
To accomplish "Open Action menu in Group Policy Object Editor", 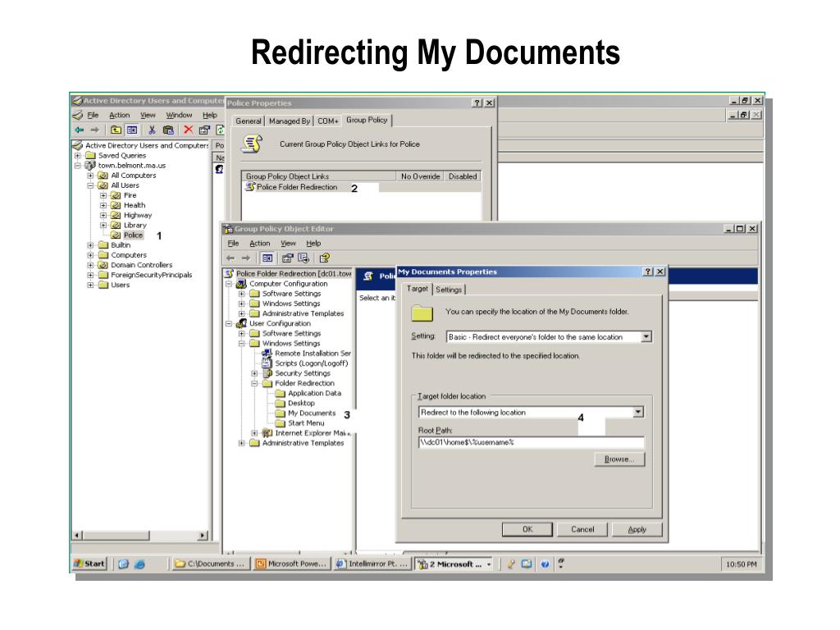I will click(260, 243).
